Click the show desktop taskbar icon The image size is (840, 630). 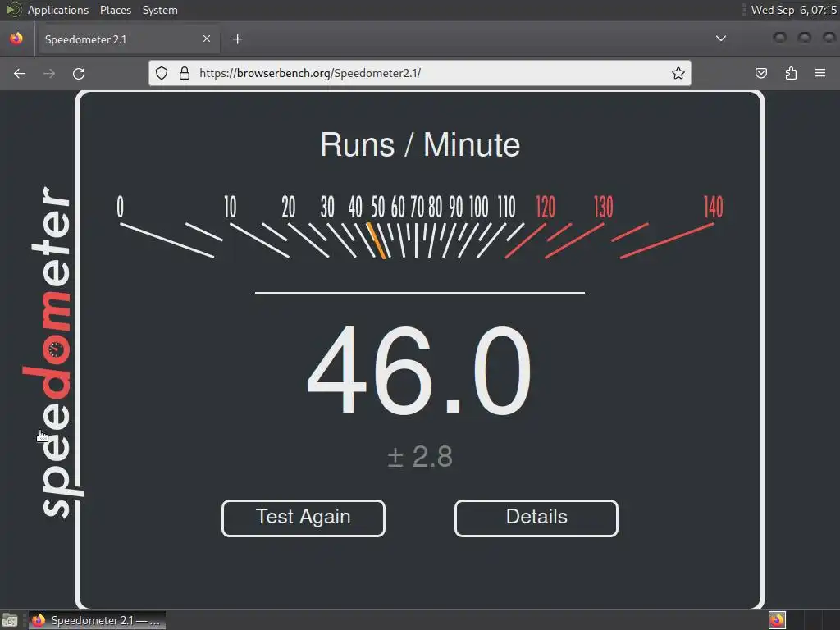10,621
